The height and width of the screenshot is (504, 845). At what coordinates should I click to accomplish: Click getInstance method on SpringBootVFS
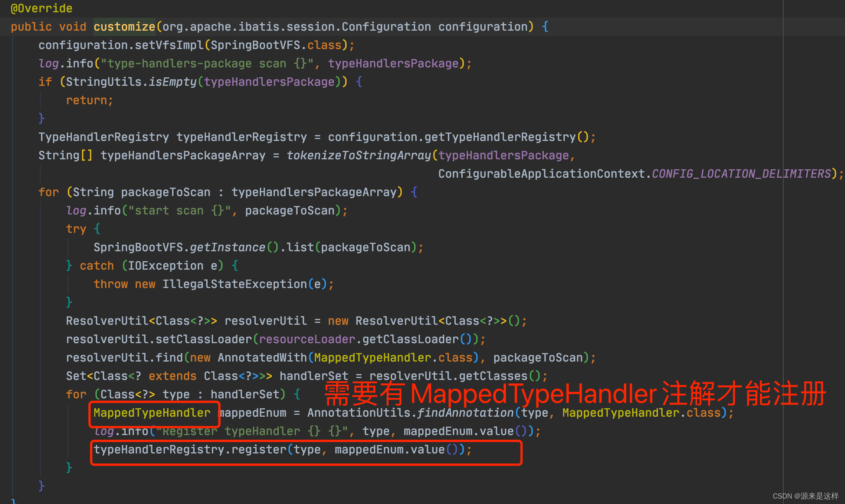pyautogui.click(x=228, y=247)
